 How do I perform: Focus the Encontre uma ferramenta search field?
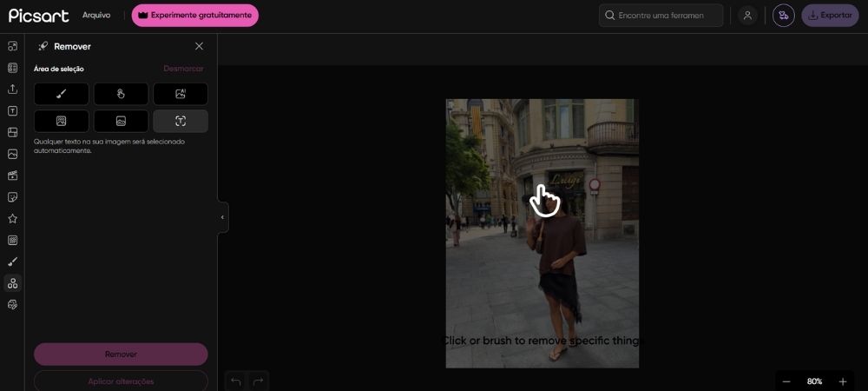(661, 16)
